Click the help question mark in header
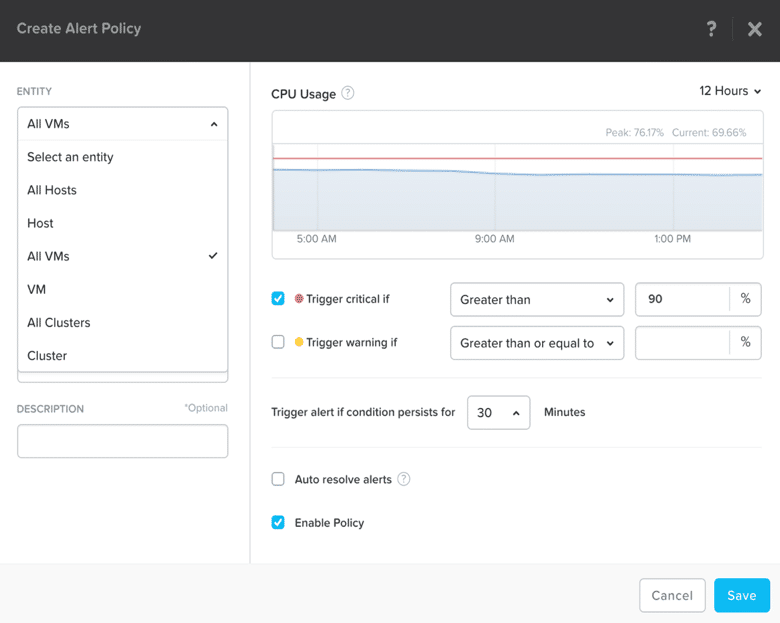Image resolution: width=780 pixels, height=623 pixels. [711, 29]
